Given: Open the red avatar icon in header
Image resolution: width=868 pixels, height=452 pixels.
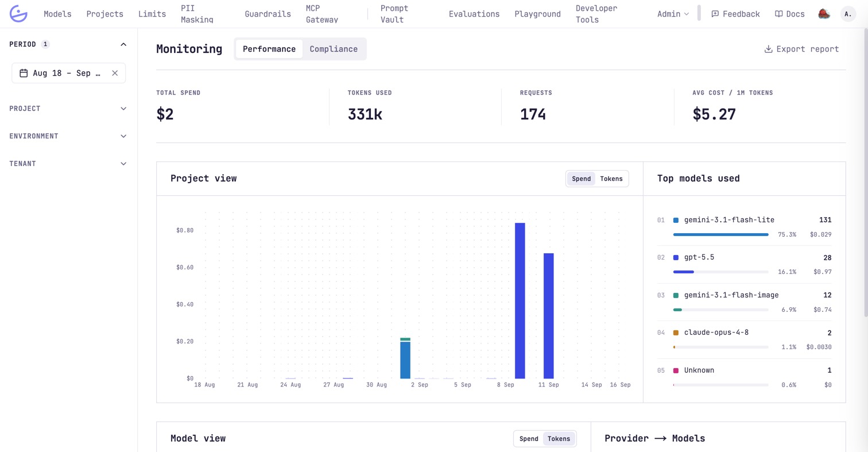Looking at the screenshot, I should click(824, 14).
